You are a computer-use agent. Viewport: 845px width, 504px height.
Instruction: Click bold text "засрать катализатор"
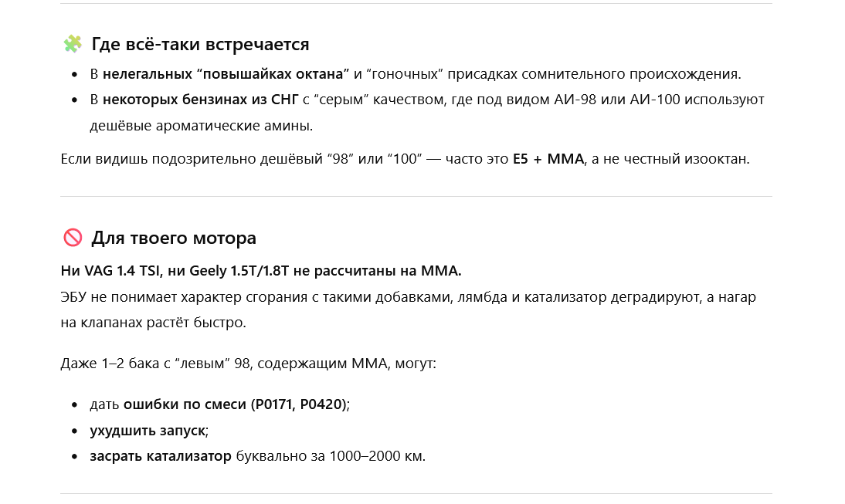coord(161,455)
